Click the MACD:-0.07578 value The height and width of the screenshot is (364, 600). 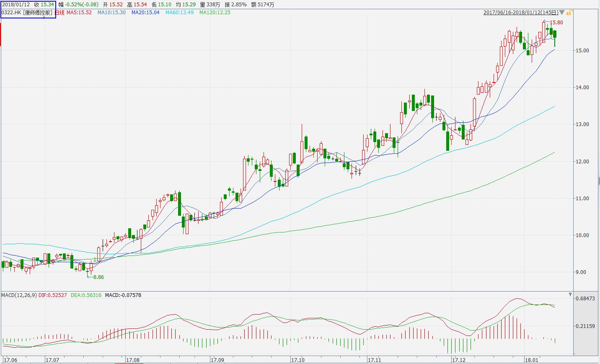123,295
